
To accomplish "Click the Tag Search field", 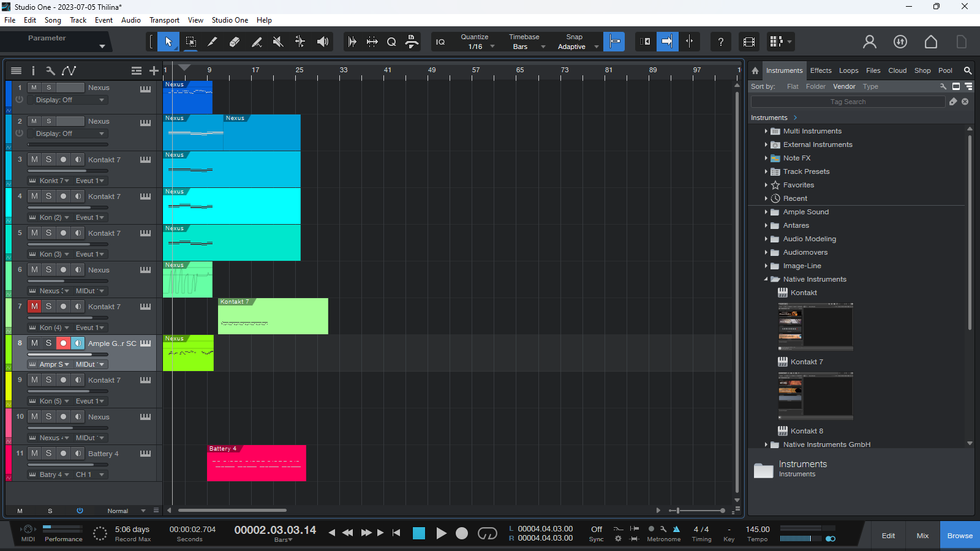I will point(848,102).
